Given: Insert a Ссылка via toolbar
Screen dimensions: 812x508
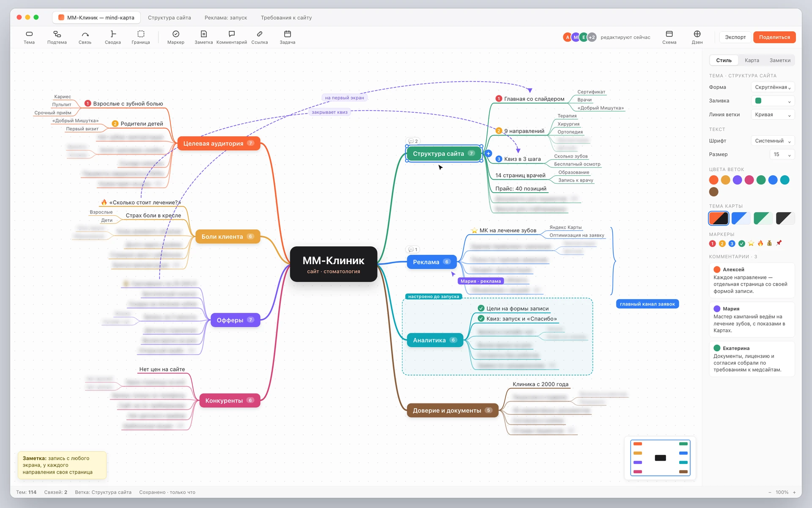Looking at the screenshot, I should pyautogui.click(x=260, y=37).
